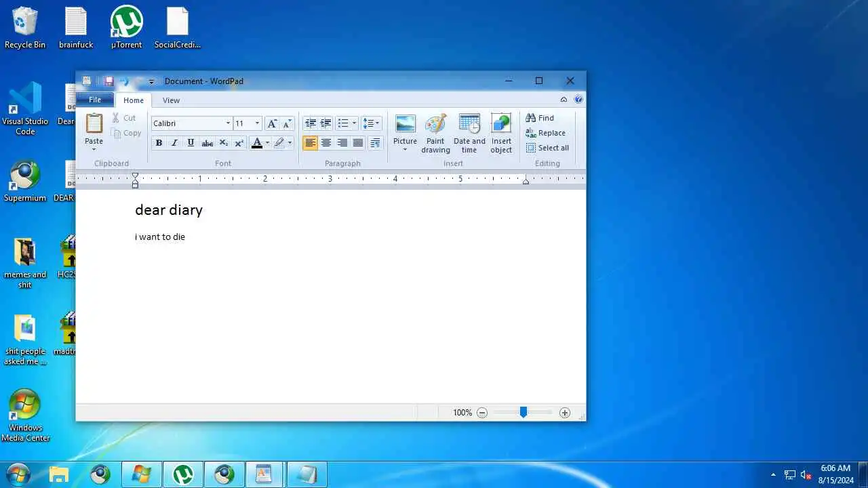Select Visual Studio Code desktop shortcut
This screenshot has height=488, width=868.
[x=25, y=108]
